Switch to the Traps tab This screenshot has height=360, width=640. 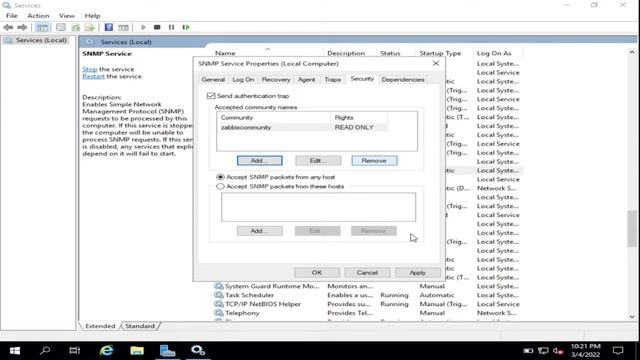[333, 80]
